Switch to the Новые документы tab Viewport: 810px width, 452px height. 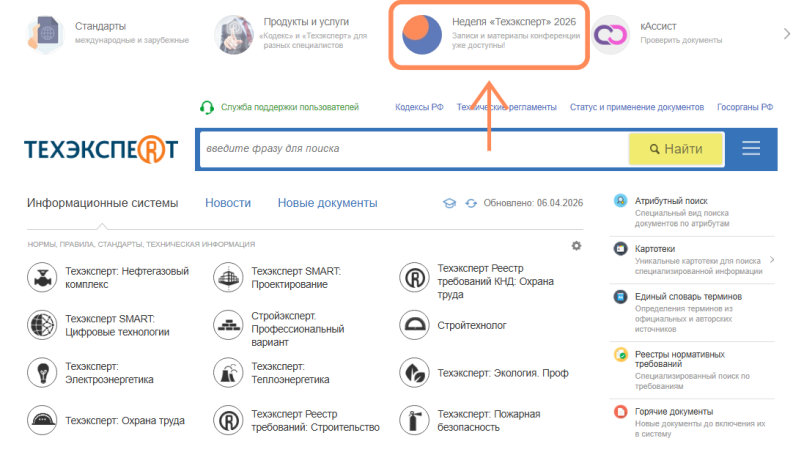coord(327,203)
